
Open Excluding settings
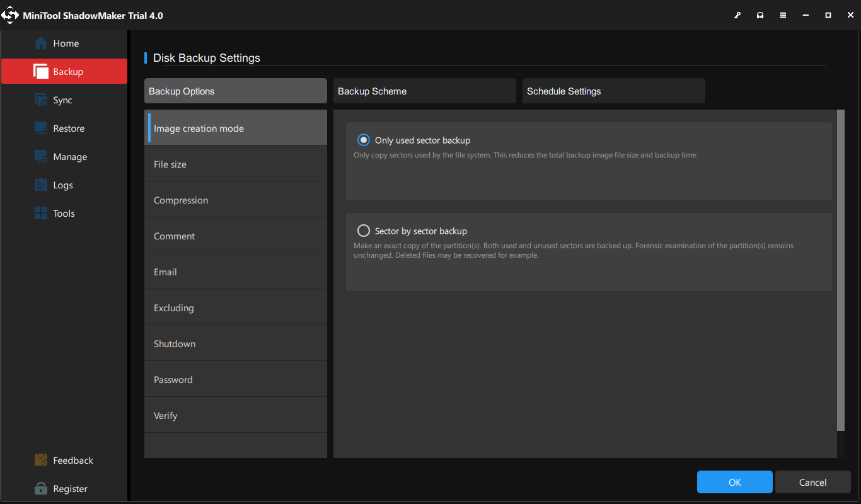click(x=236, y=307)
